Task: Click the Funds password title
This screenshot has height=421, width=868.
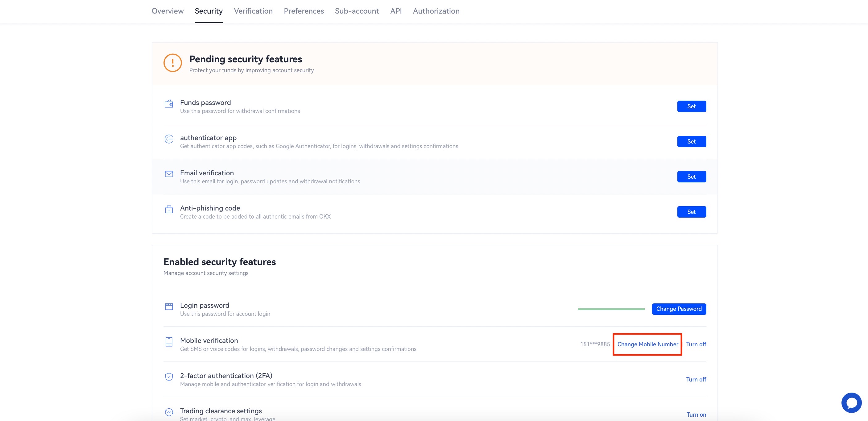Action: [205, 102]
